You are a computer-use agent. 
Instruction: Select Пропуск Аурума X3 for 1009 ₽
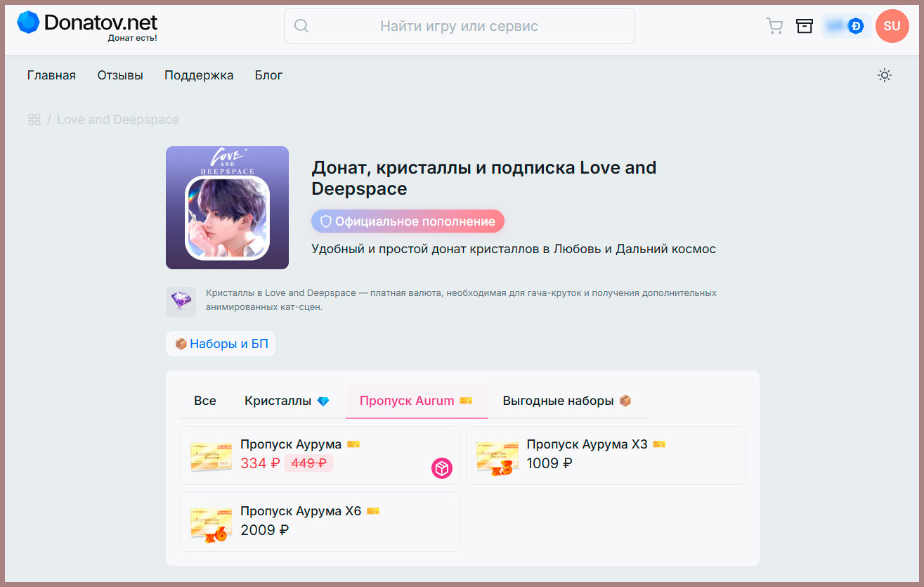point(606,456)
